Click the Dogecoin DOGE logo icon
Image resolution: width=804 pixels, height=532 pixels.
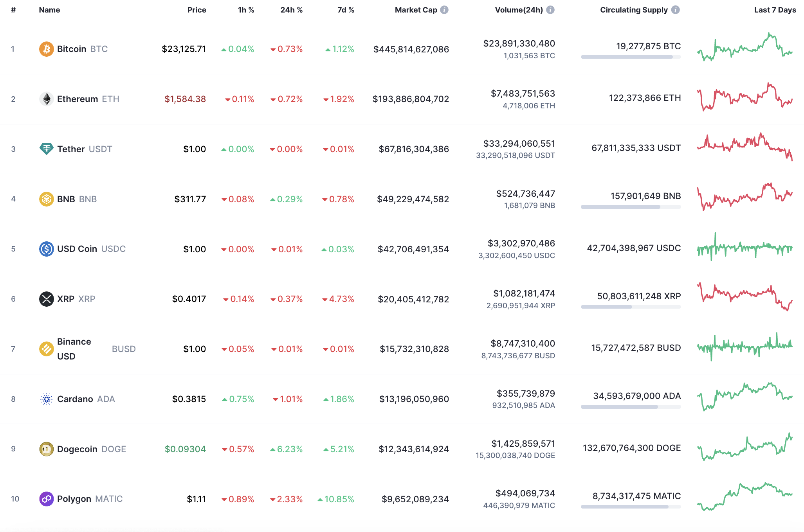click(x=46, y=449)
